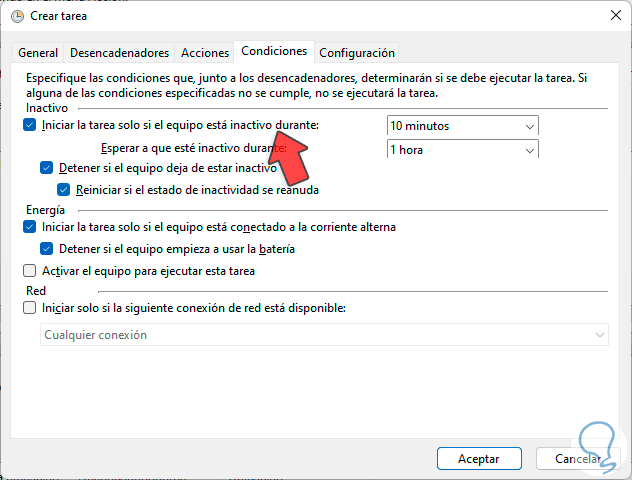Enable 'Activar el equipo para ejecutar esta tarea'
632x480 pixels.
tap(28, 271)
